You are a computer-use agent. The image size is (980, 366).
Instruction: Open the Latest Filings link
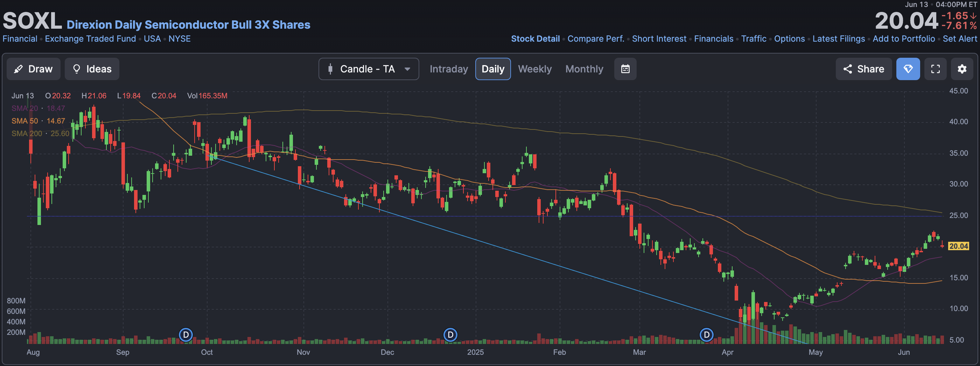[x=839, y=39]
